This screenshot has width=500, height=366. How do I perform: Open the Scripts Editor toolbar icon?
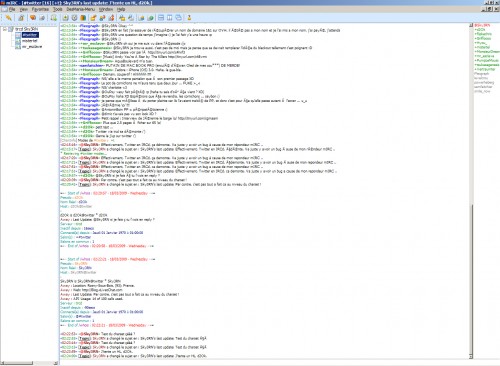pos(54,18)
